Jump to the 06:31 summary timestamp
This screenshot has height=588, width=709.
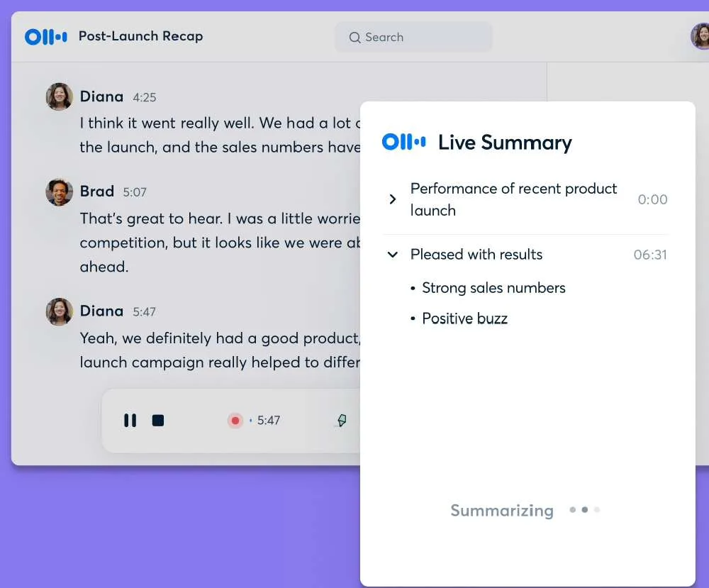pos(650,255)
